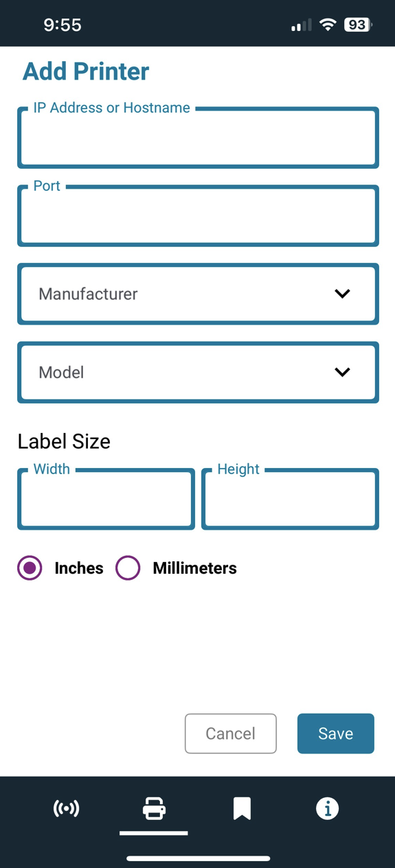Viewport: 395px width, 868px height.
Task: Select the Millimeters radio button
Action: pyautogui.click(x=128, y=567)
